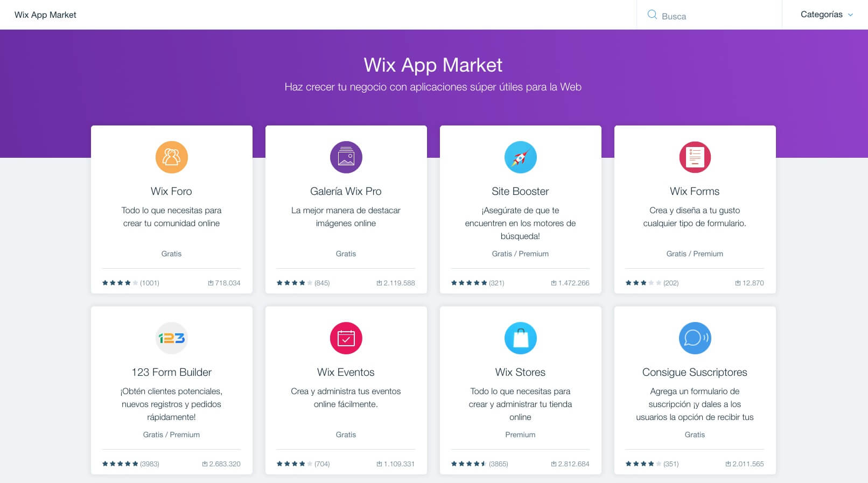Go to Wix App Market home link
Screen dimensions: 868x483
point(45,15)
